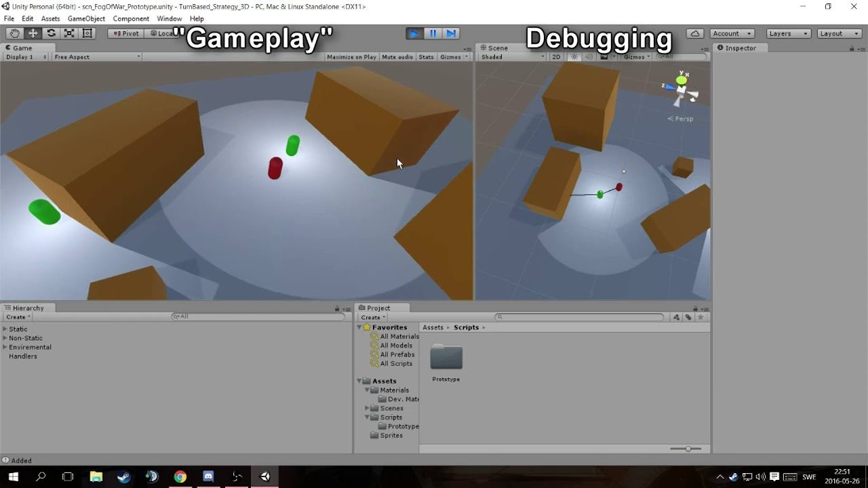Toggle Scene view lighting

[574, 57]
